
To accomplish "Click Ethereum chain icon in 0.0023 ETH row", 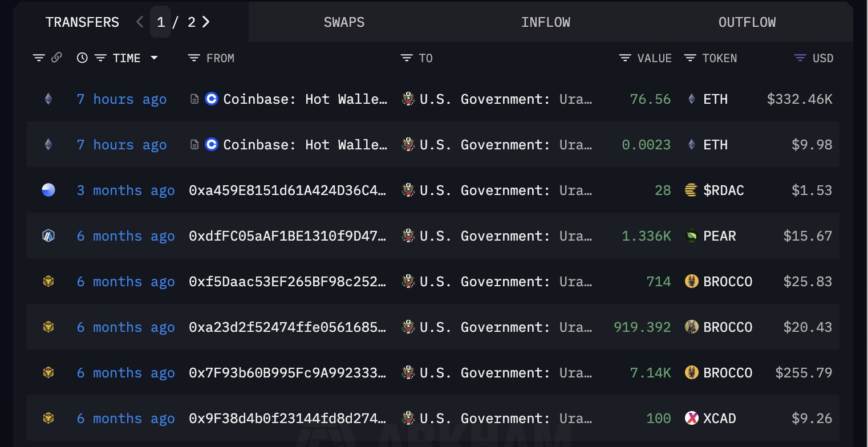I will [48, 145].
